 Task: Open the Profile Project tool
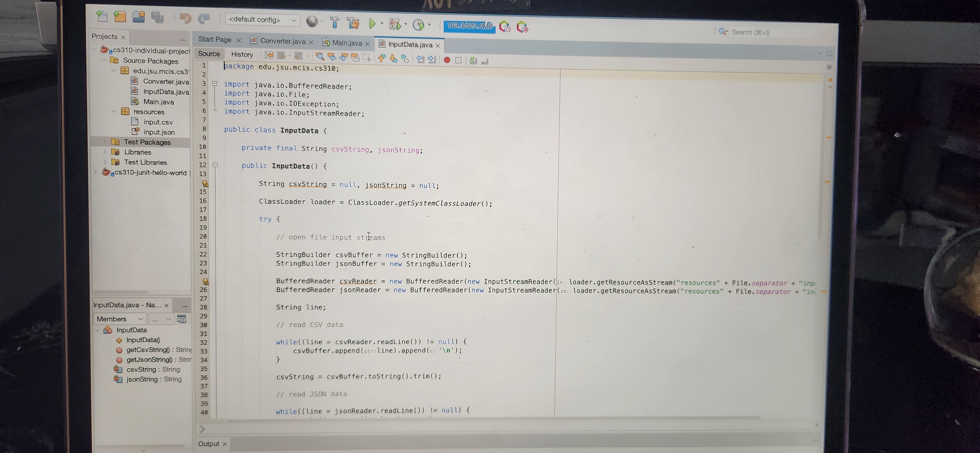click(418, 24)
